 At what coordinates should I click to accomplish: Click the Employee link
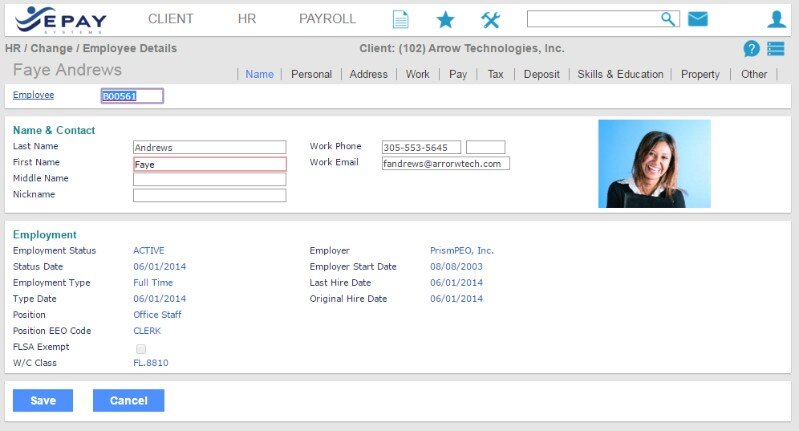pos(33,95)
